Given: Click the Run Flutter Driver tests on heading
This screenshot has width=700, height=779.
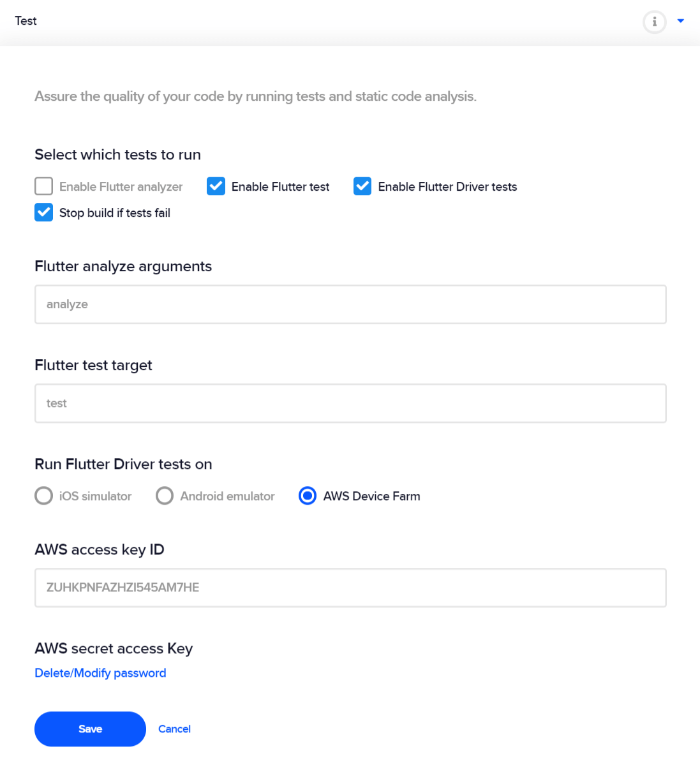Looking at the screenshot, I should [123, 464].
